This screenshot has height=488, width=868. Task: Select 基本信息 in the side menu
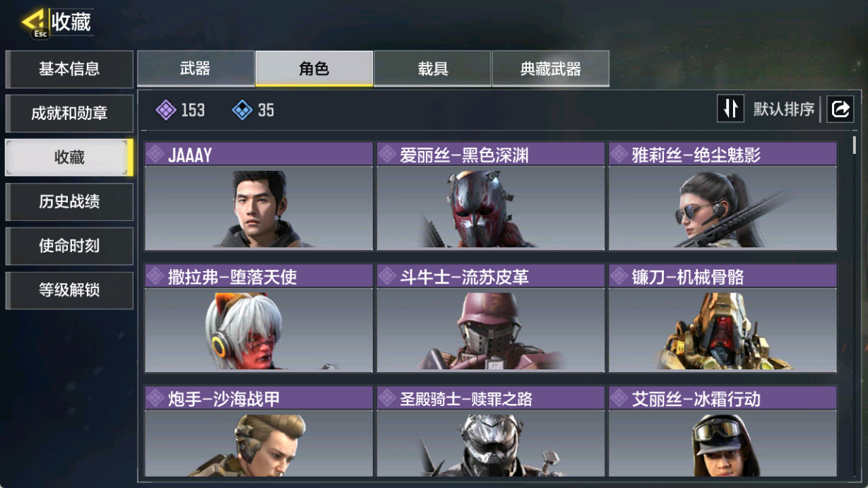(69, 69)
